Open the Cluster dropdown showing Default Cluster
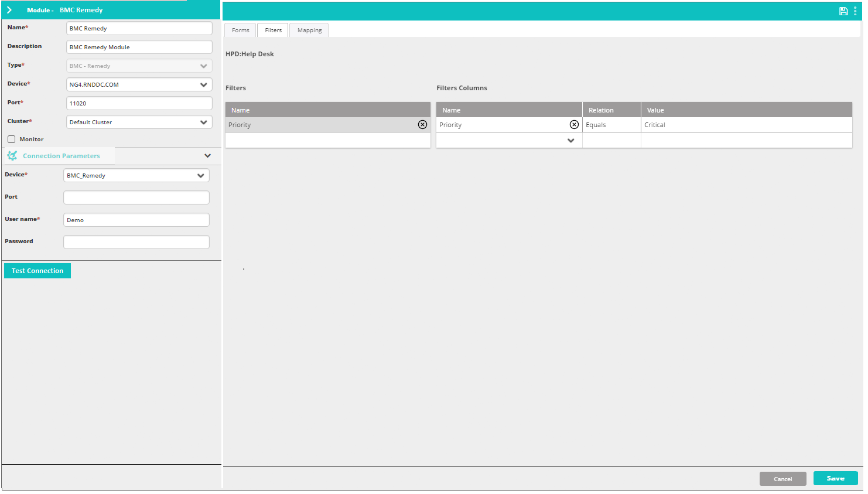The image size is (868, 494). tap(139, 122)
